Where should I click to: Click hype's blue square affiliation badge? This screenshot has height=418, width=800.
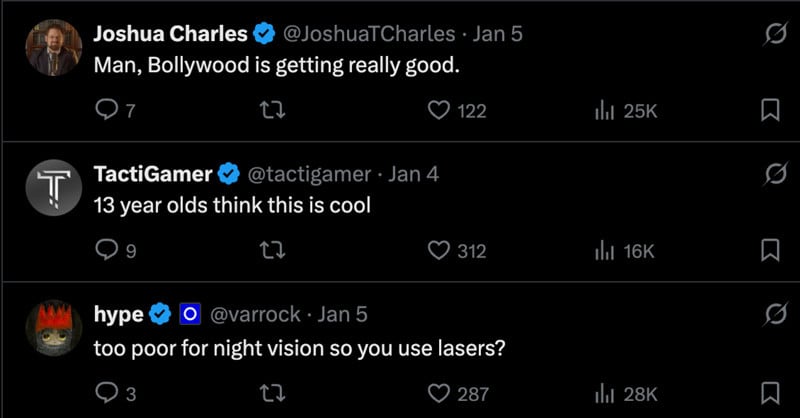(191, 314)
